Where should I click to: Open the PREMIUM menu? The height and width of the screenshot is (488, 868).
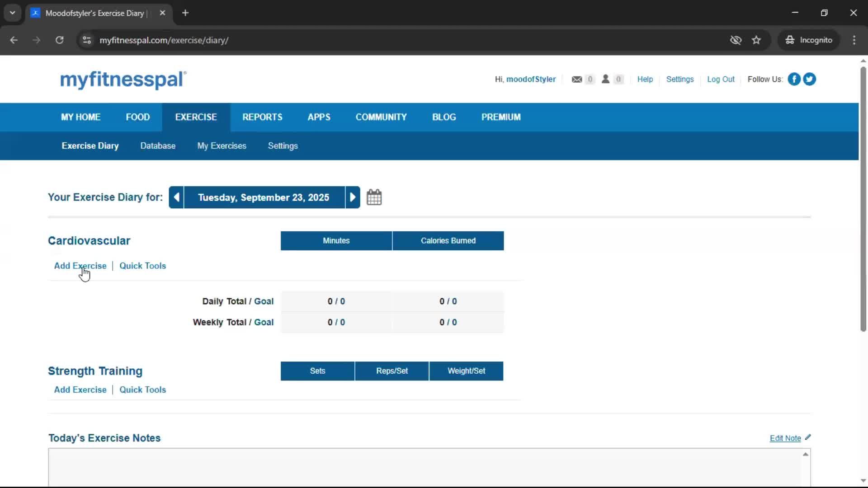tap(501, 117)
